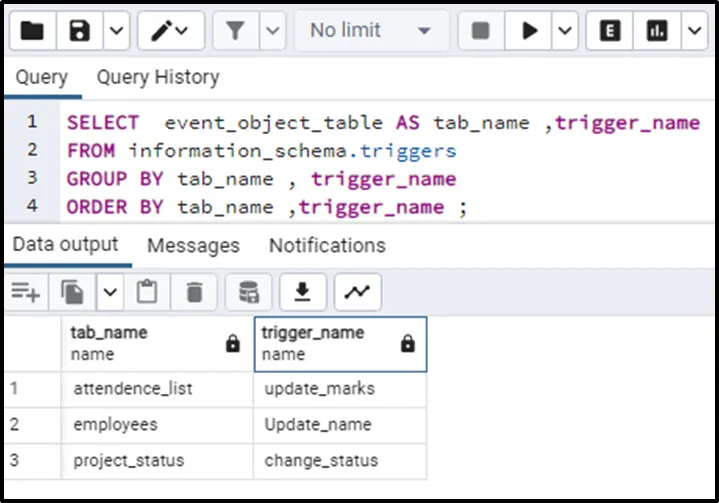The width and height of the screenshot is (719, 503).
Task: Stop the running query
Action: pos(481,31)
